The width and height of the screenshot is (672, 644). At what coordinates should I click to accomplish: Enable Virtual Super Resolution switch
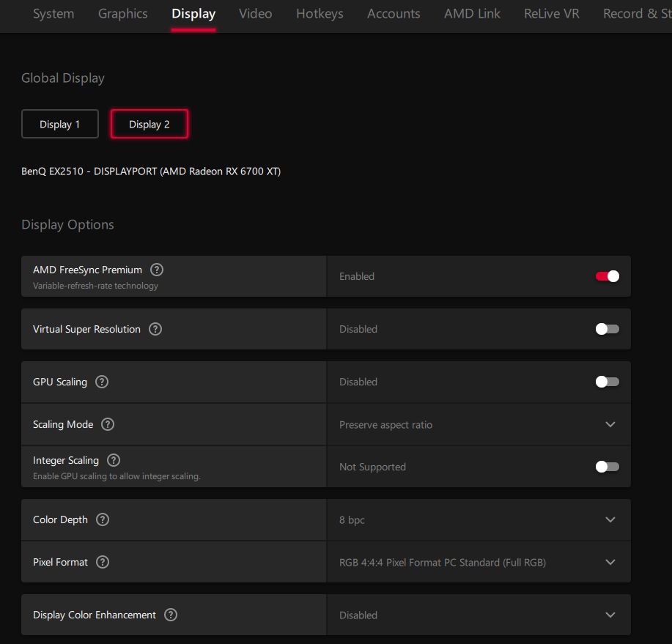tap(608, 329)
